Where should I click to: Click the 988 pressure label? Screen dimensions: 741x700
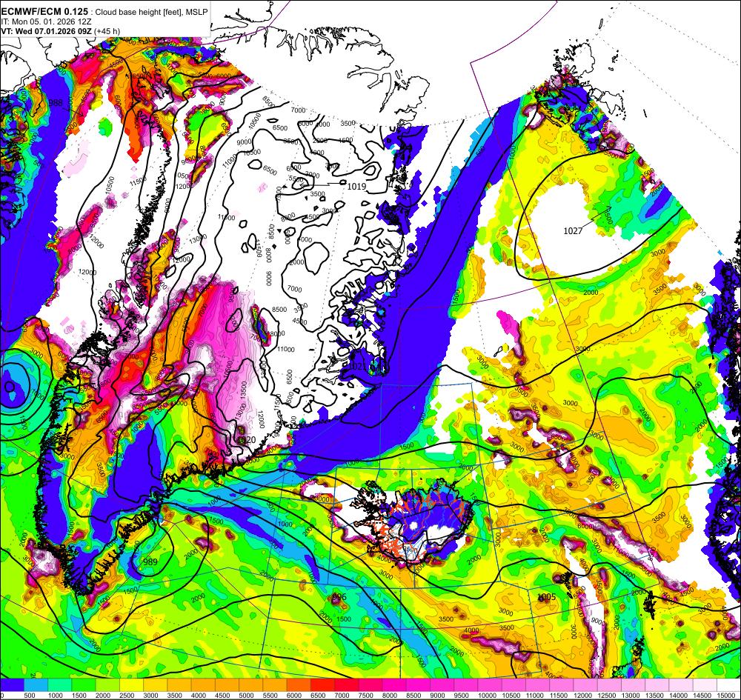coord(56,103)
